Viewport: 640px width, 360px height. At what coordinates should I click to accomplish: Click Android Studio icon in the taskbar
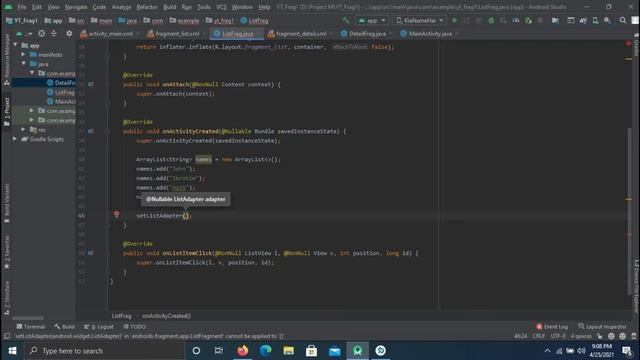pos(358,351)
